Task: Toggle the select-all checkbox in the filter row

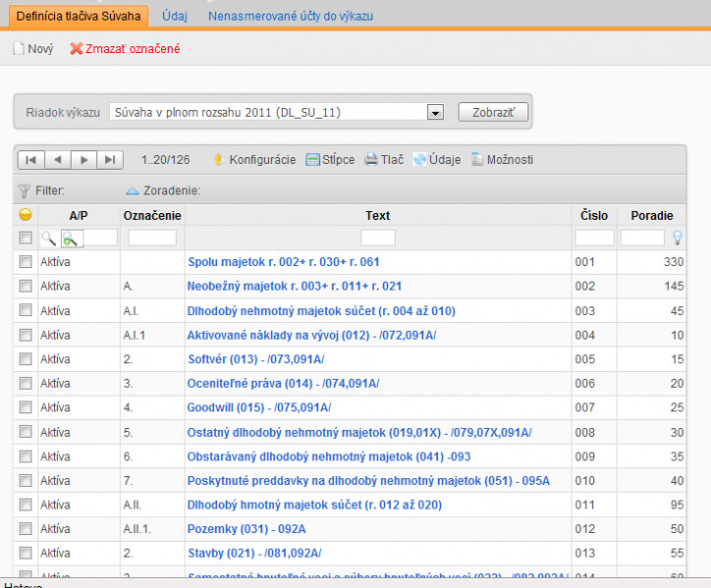Action: 26,238
